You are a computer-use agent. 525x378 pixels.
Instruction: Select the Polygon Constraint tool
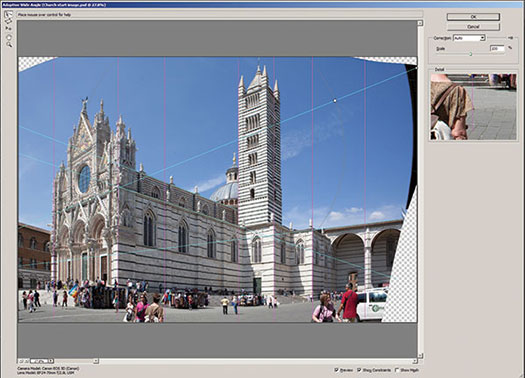tap(8, 21)
